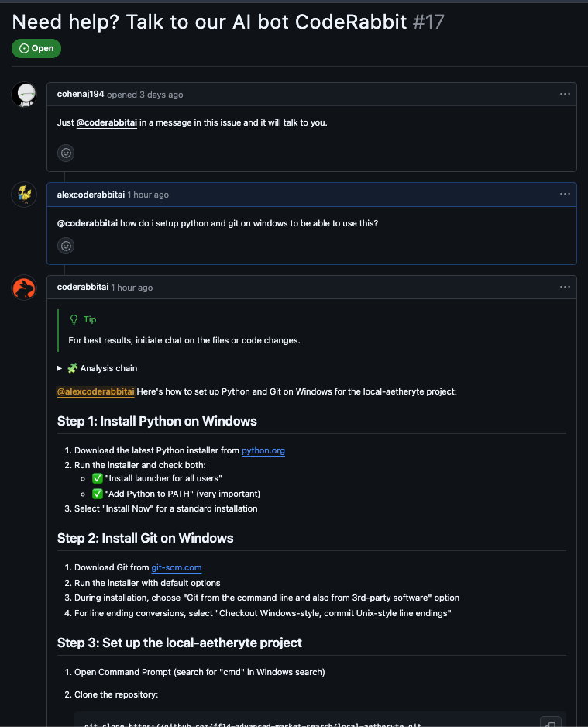This screenshot has width=588, height=727.
Task: Open the options menu on cohenaj194's comment
Action: [565, 93]
